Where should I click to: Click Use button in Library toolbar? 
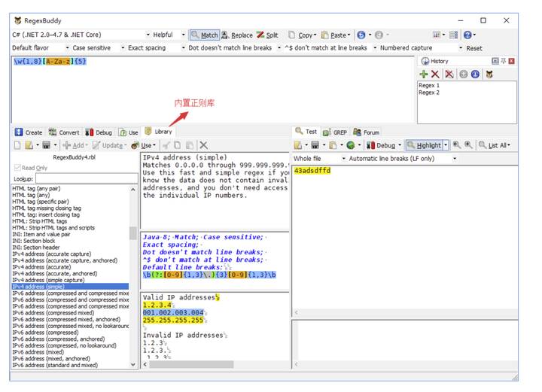pos(144,145)
